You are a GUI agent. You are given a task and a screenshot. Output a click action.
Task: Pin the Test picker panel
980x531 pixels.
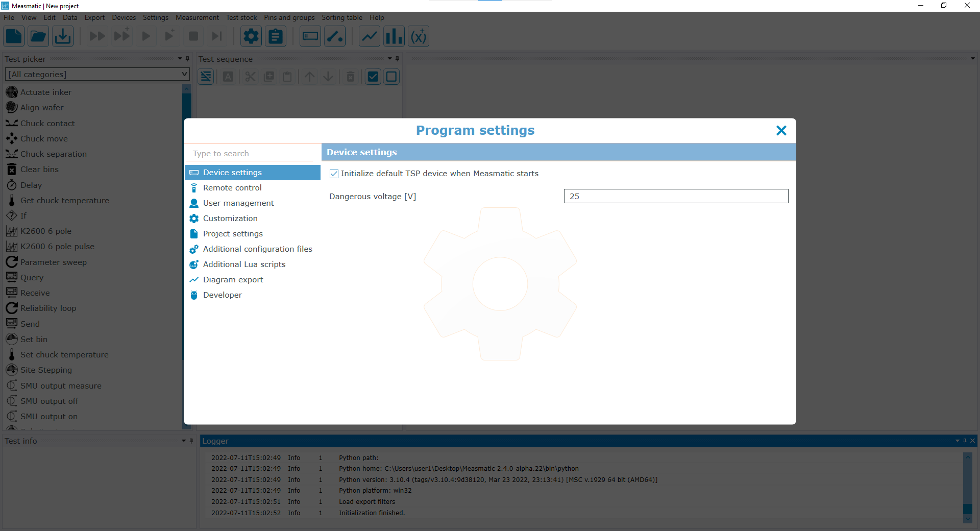click(187, 59)
